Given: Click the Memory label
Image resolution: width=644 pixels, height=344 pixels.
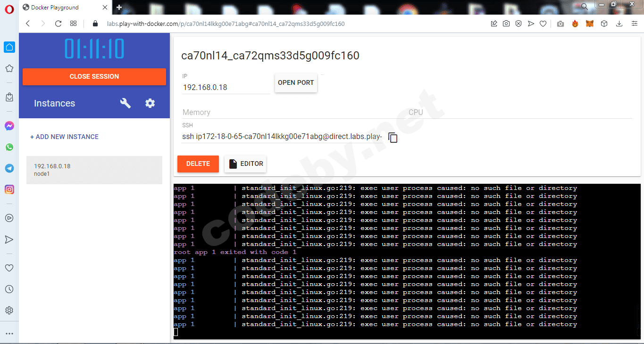Looking at the screenshot, I should coord(196,112).
